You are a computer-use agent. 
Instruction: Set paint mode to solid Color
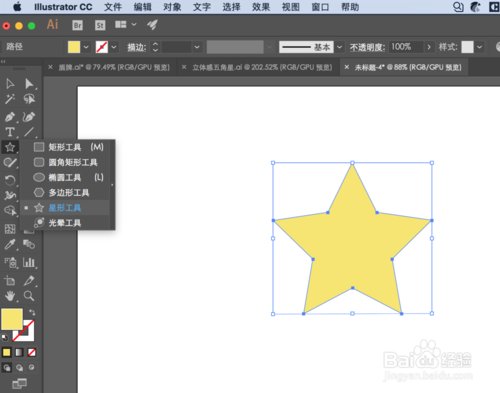(x=6, y=352)
